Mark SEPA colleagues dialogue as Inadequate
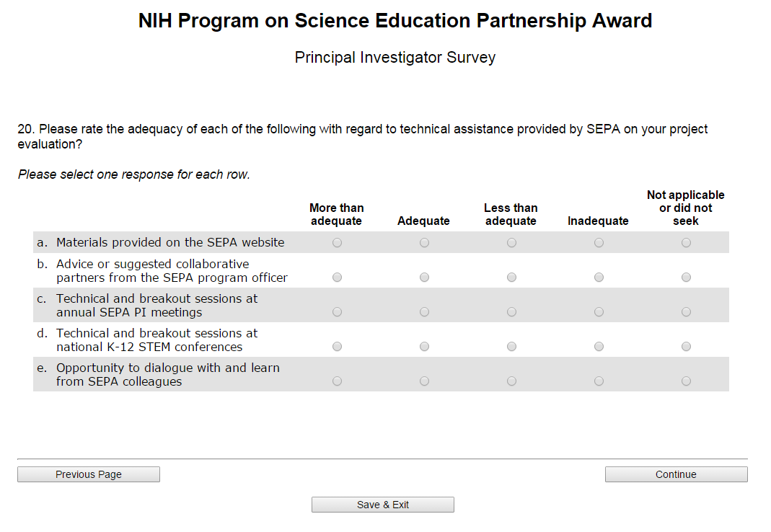 599,381
